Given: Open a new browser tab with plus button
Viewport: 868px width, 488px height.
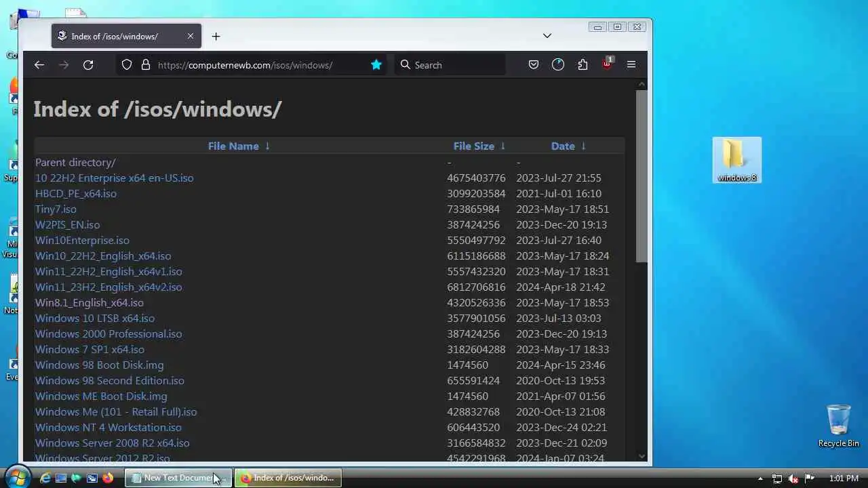Looking at the screenshot, I should click(216, 37).
